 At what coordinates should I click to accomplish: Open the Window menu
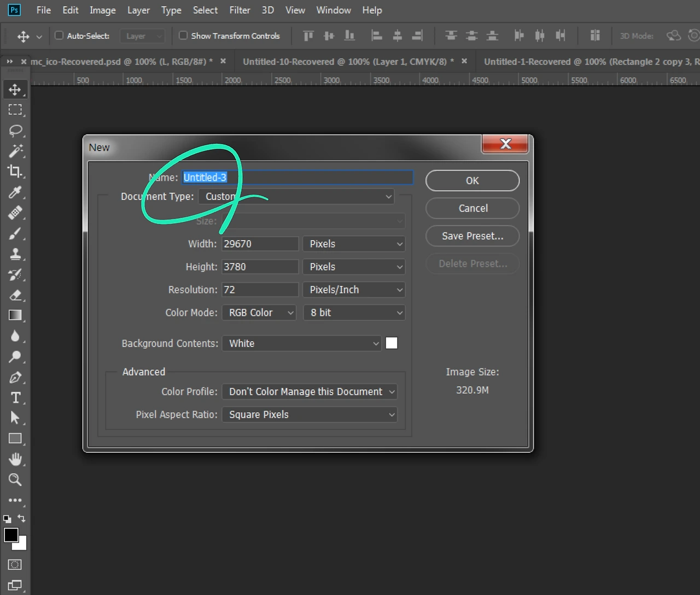click(334, 10)
